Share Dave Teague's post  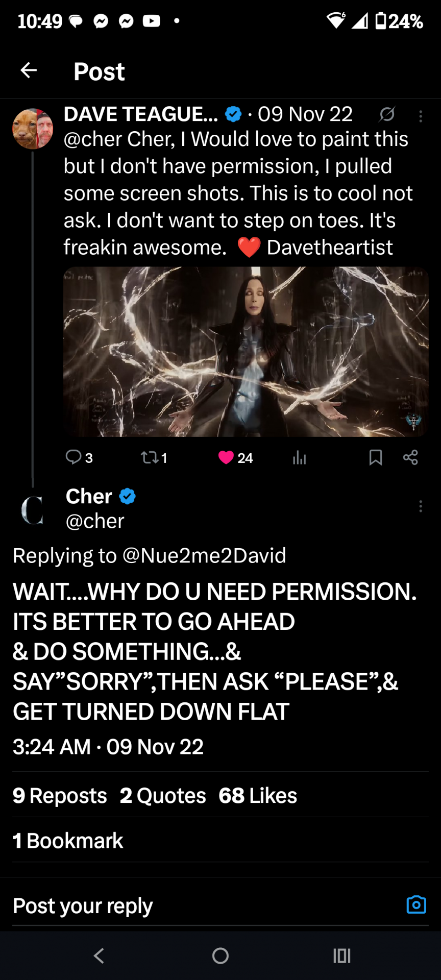coord(410,457)
